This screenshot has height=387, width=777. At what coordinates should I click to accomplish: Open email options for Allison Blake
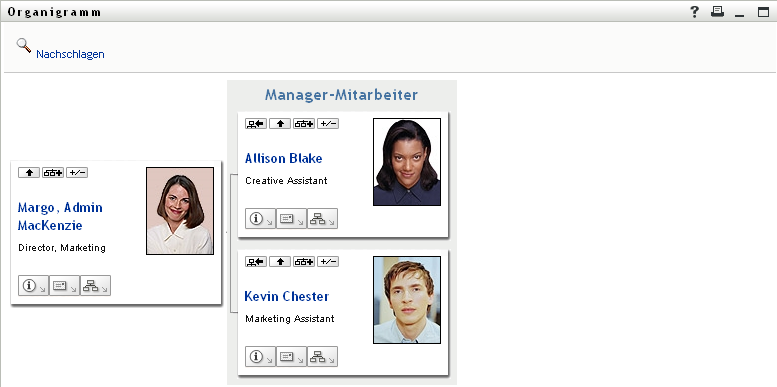291,219
